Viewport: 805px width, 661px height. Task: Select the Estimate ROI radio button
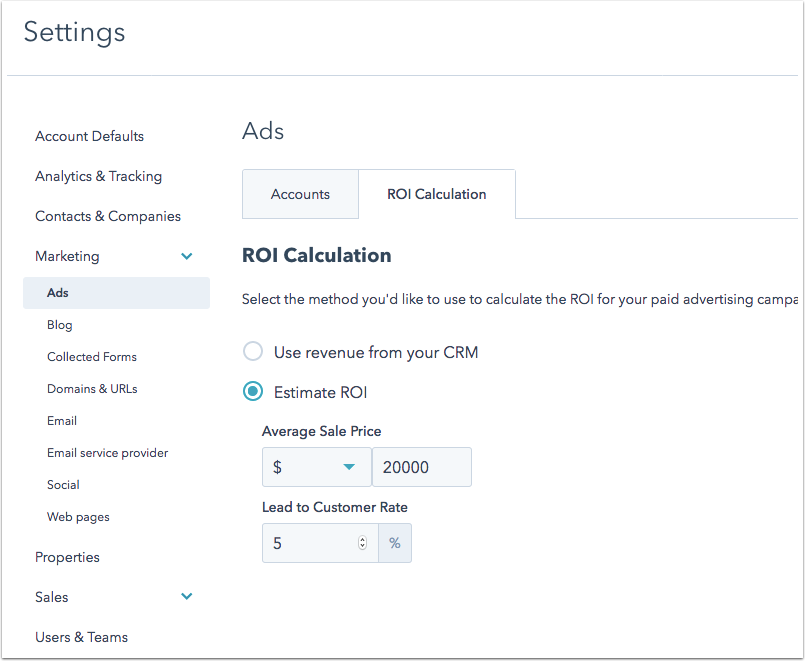254,392
